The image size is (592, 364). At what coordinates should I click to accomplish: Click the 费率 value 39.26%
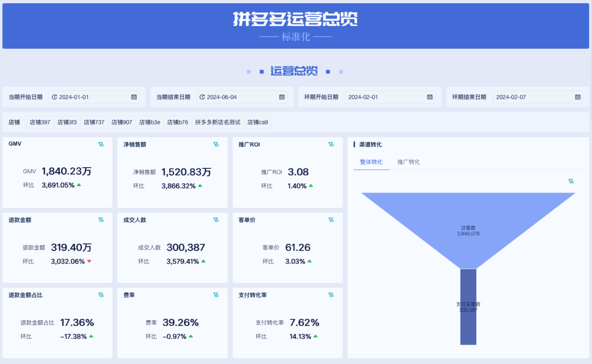180,322
